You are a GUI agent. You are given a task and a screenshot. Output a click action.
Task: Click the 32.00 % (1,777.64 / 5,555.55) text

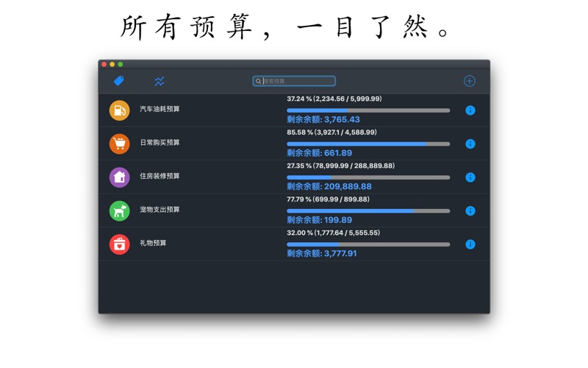tap(334, 233)
